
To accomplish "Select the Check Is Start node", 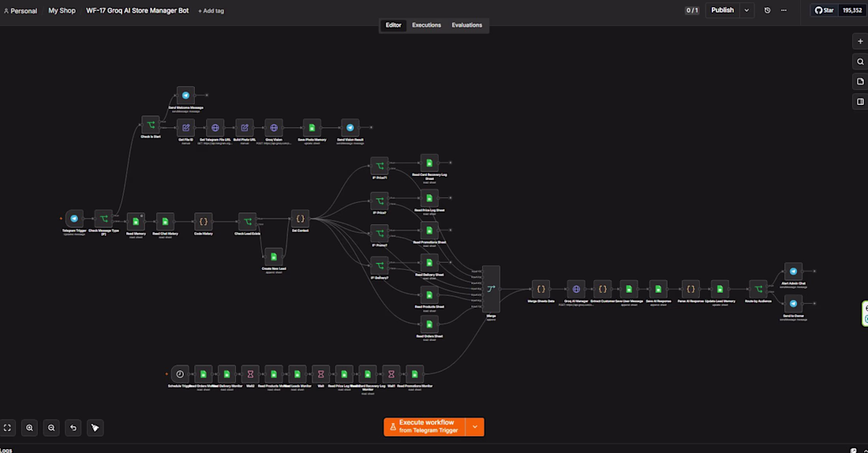I will tap(151, 125).
